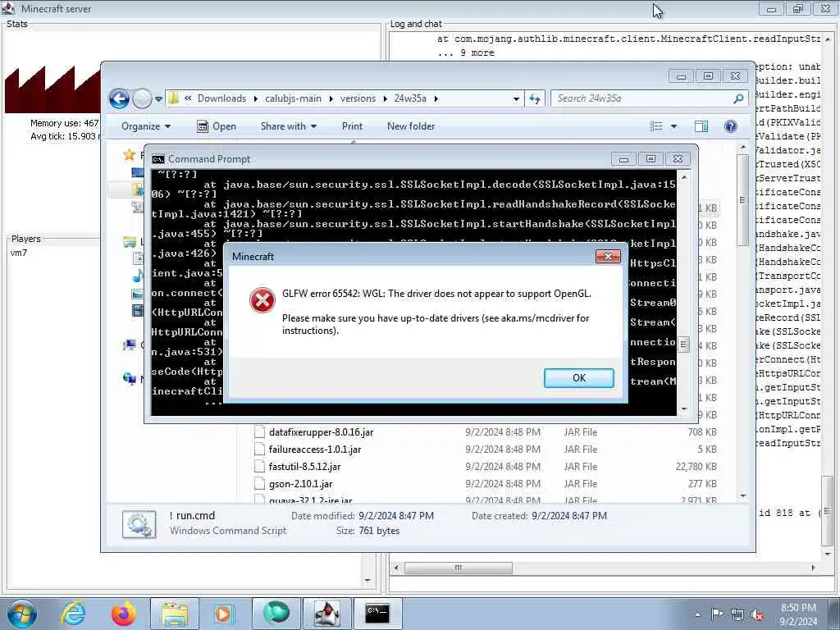Open the Windows Start menu
This screenshot has width=840, height=630.
(x=22, y=614)
